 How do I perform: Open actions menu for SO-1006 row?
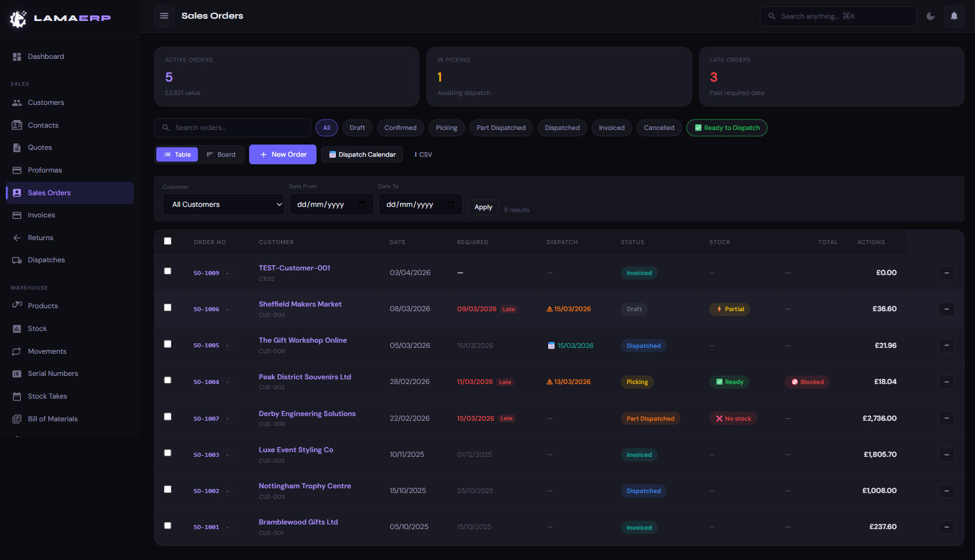tap(946, 309)
